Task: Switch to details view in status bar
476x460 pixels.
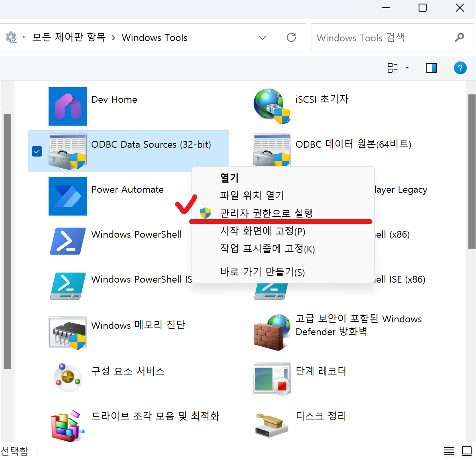Action: (x=449, y=451)
